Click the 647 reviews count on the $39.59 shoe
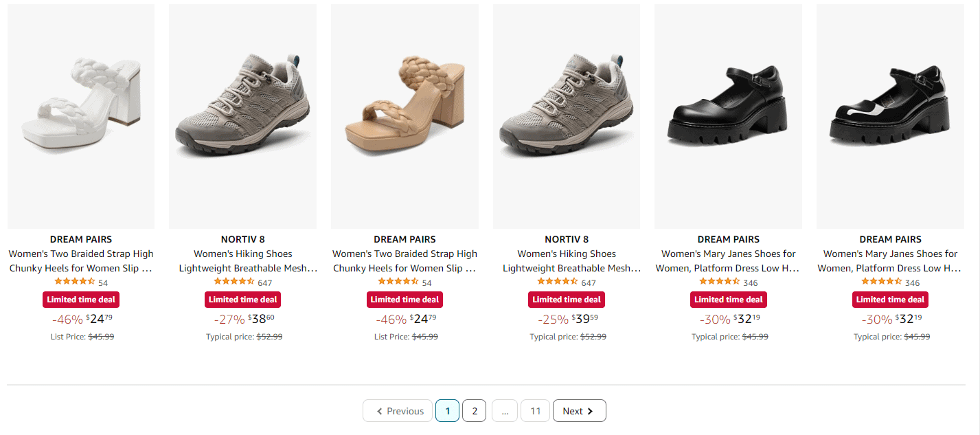This screenshot has height=435, width=980. click(589, 283)
